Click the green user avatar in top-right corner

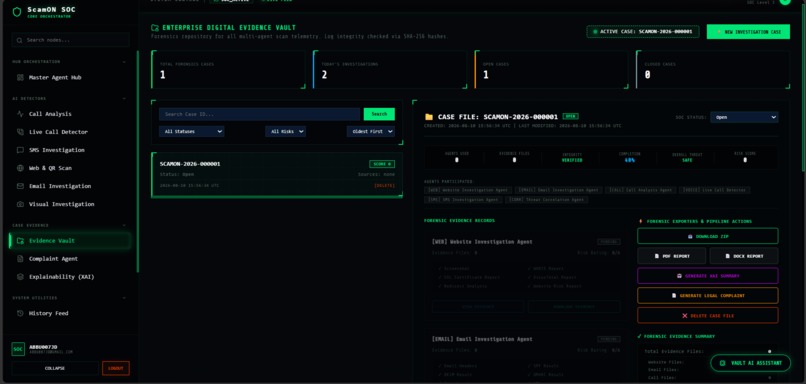pyautogui.click(x=785, y=2)
